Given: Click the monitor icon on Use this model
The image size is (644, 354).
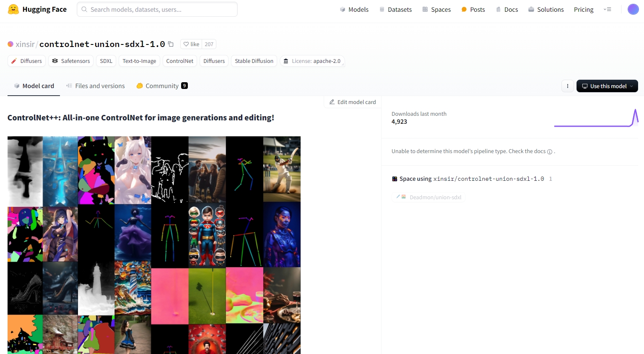Looking at the screenshot, I should click(585, 86).
